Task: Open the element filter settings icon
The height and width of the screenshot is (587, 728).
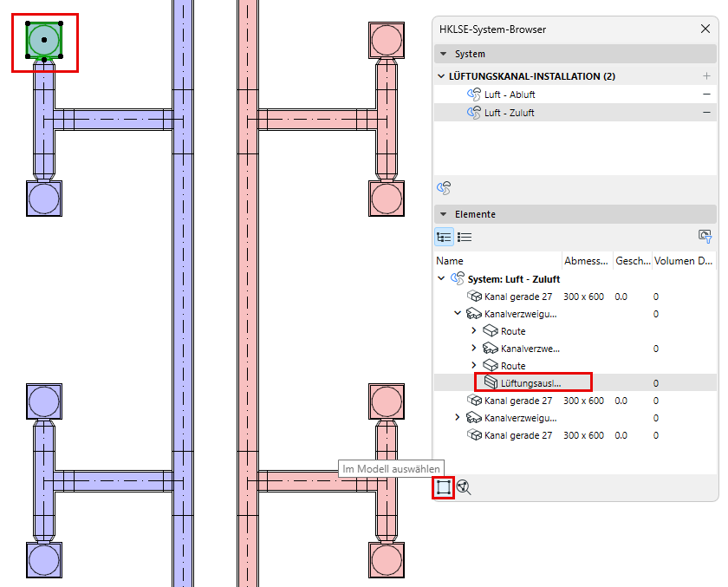Action: click(705, 237)
